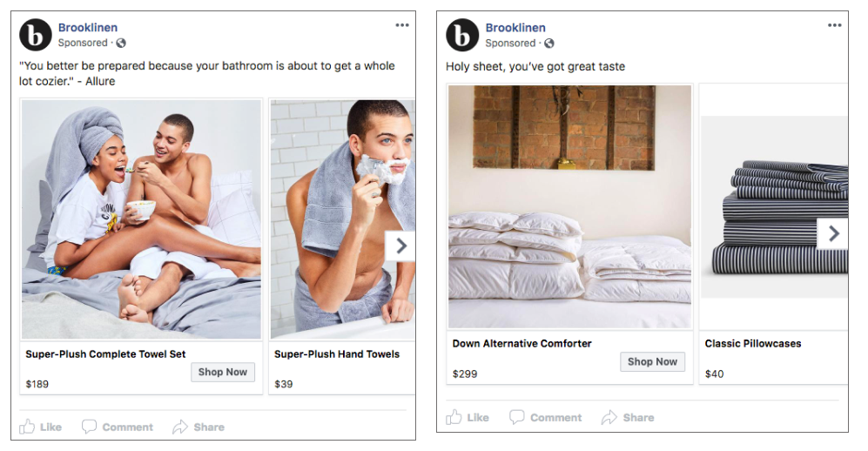Open the three-dot menu on the towel ad

[x=402, y=25]
